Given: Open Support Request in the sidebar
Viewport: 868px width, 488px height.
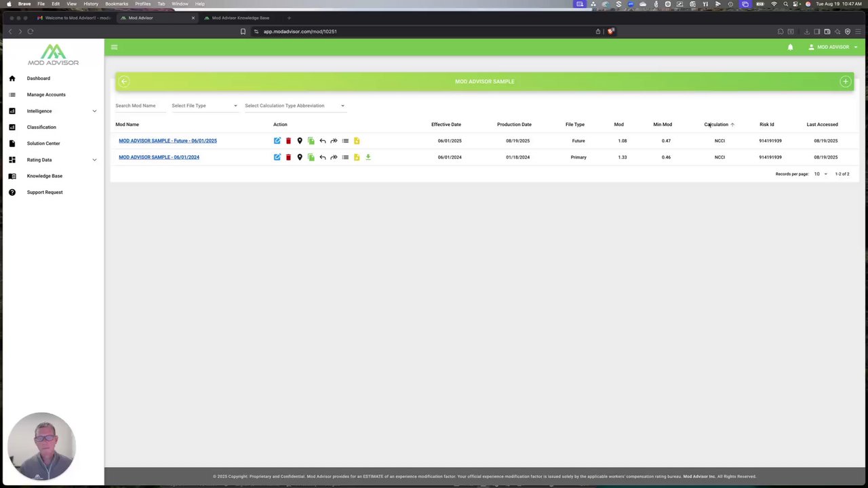Looking at the screenshot, I should (45, 192).
